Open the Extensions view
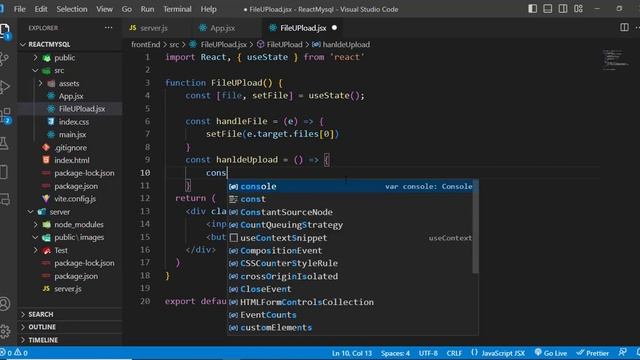The height and width of the screenshot is (360, 640). [5, 116]
